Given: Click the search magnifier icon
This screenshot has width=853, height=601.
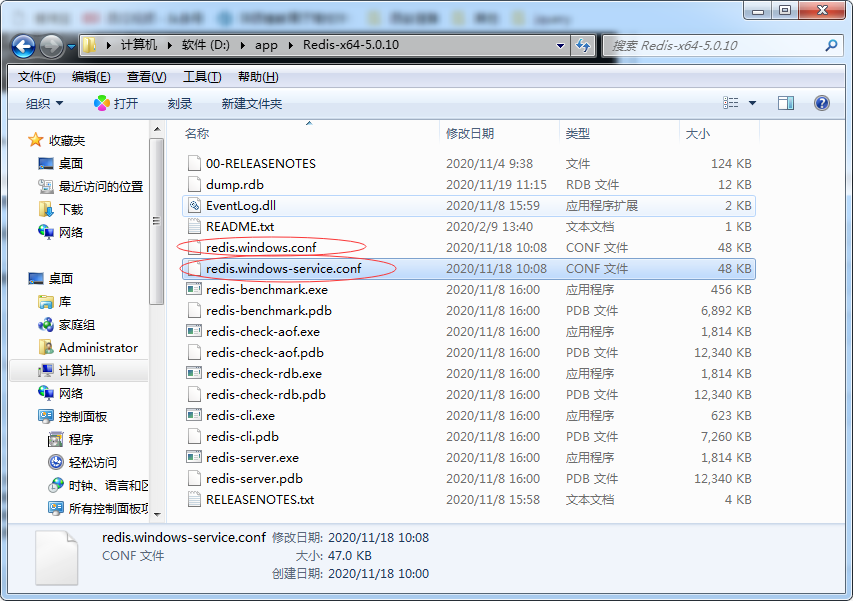Looking at the screenshot, I should point(831,46).
